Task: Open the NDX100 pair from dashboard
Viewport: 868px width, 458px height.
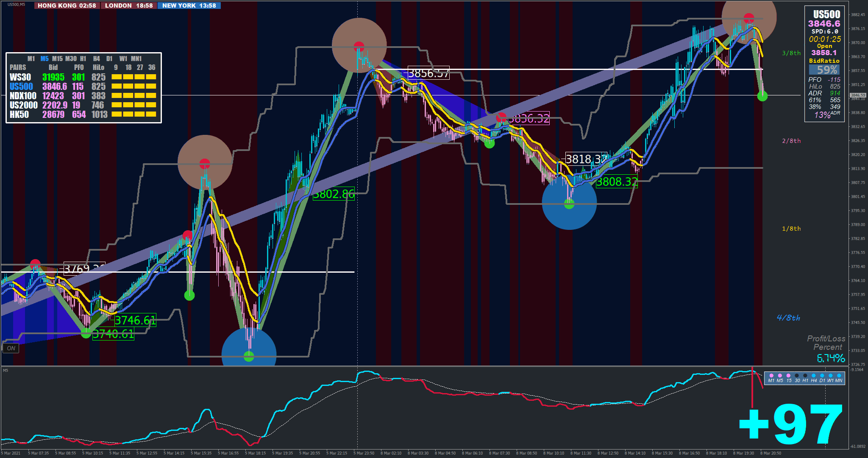Action: (23, 96)
